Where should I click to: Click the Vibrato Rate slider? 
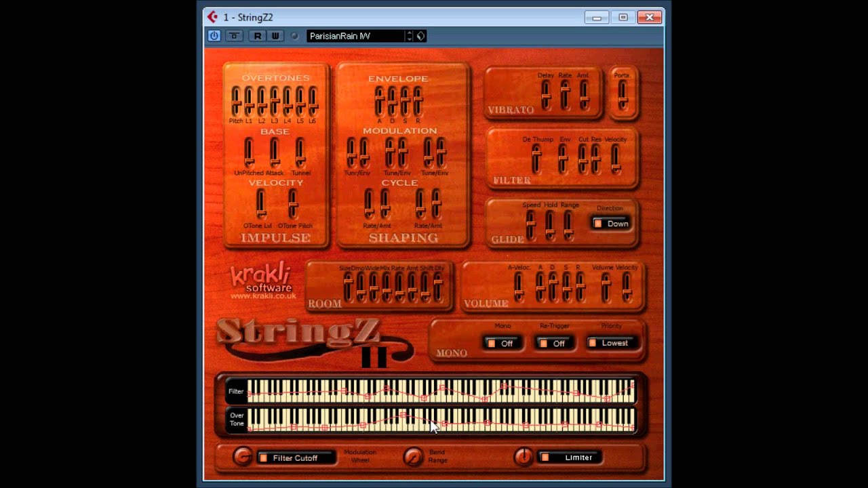[565, 96]
